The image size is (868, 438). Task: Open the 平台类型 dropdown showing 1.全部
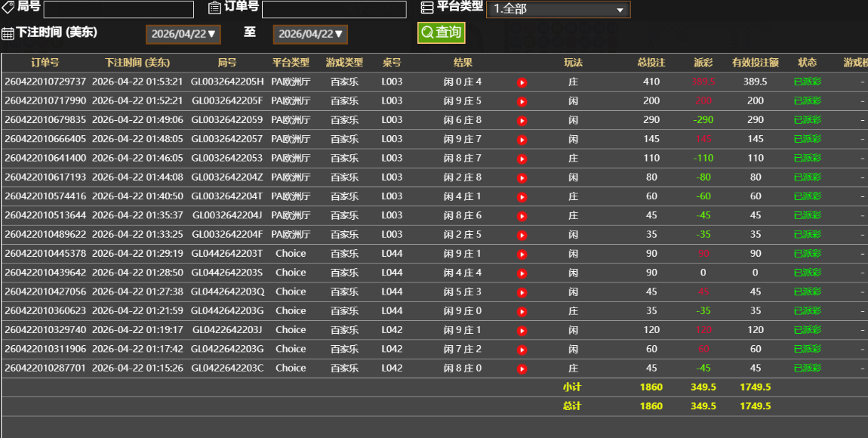point(558,9)
